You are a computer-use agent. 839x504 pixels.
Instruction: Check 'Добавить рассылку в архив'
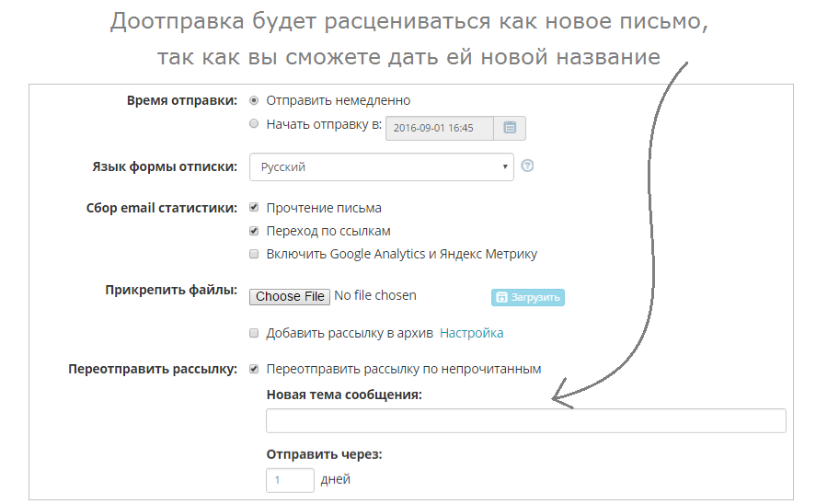coord(254,333)
